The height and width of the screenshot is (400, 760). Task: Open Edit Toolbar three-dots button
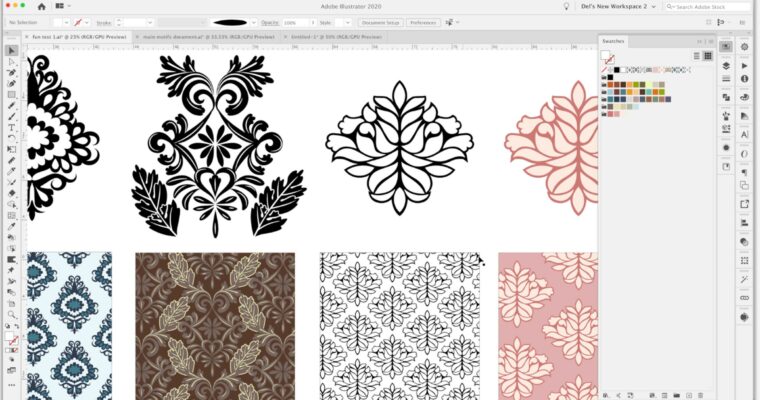tap(12, 385)
